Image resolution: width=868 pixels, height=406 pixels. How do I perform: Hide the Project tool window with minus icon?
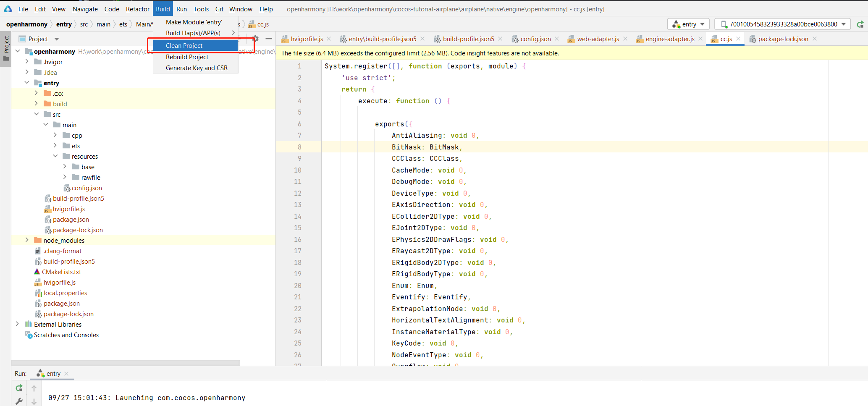click(269, 39)
